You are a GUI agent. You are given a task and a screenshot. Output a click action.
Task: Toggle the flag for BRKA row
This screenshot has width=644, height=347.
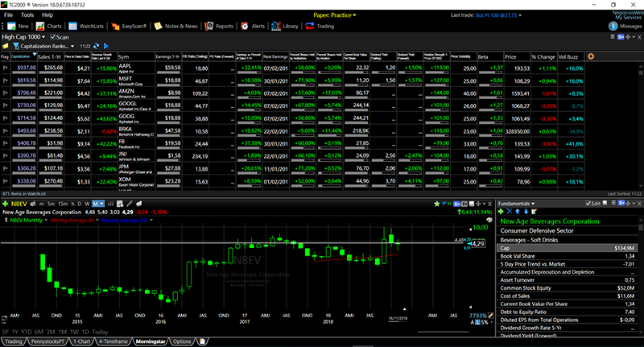coord(6,131)
